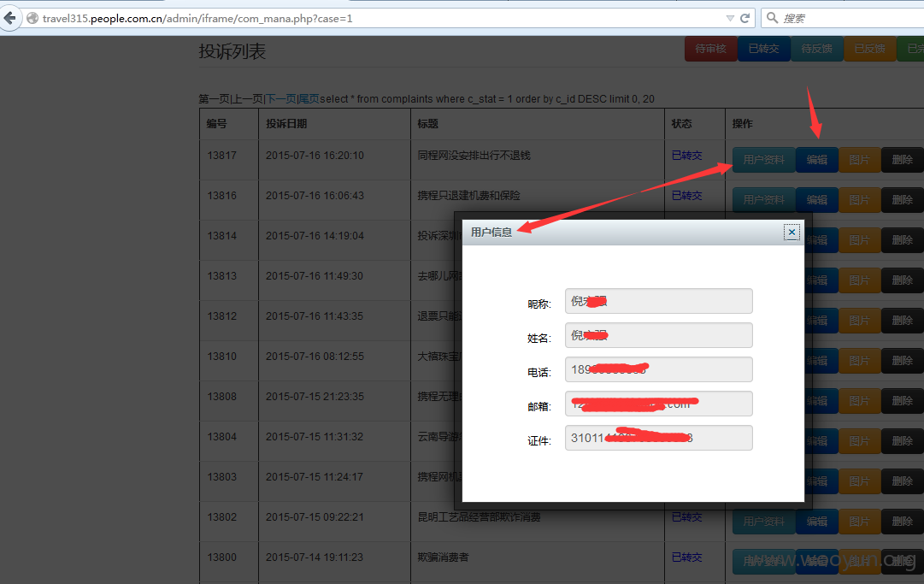Filter by 待审核 status button
924x584 pixels.
pos(710,49)
